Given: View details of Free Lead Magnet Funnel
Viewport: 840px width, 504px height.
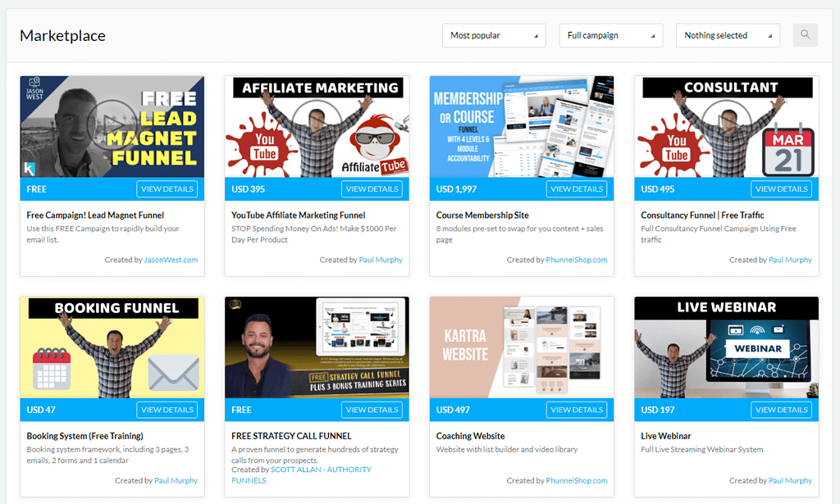Looking at the screenshot, I should point(167,188).
